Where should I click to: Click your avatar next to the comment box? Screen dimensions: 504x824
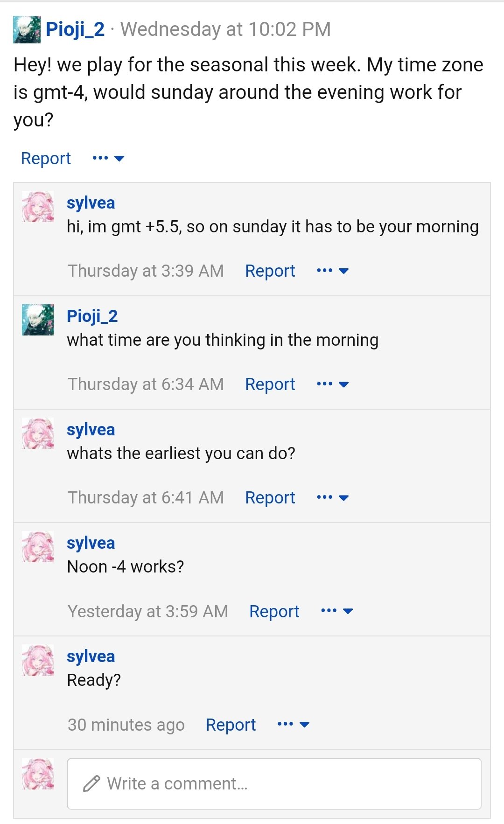38,774
